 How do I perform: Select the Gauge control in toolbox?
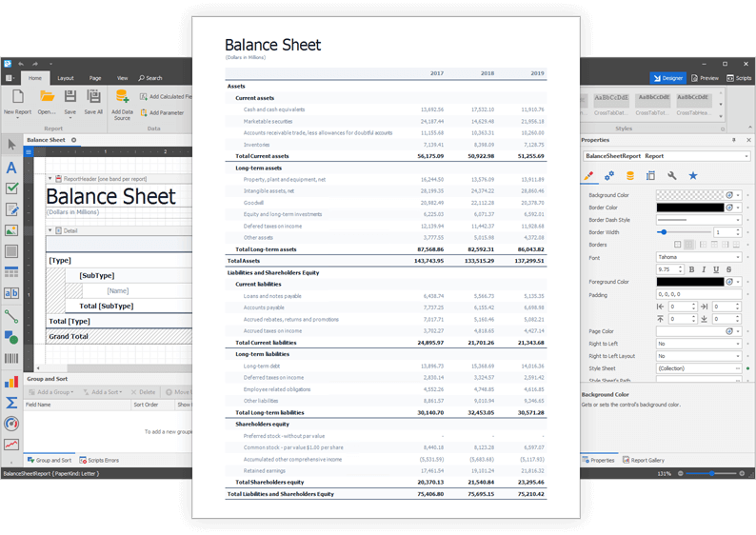coord(11,424)
